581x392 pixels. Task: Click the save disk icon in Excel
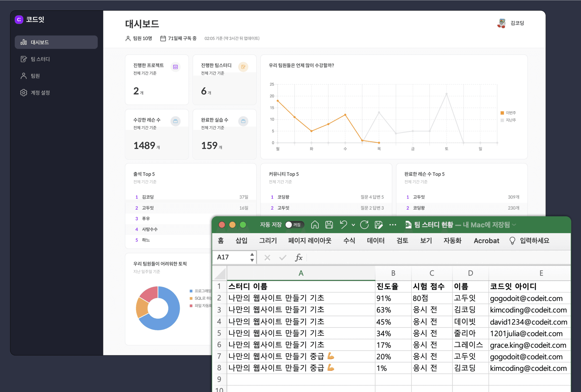coord(329,225)
